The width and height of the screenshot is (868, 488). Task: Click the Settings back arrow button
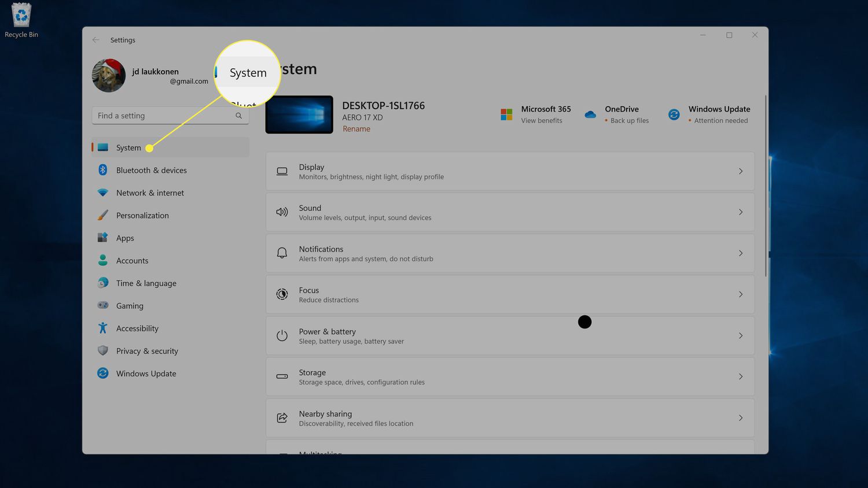96,40
